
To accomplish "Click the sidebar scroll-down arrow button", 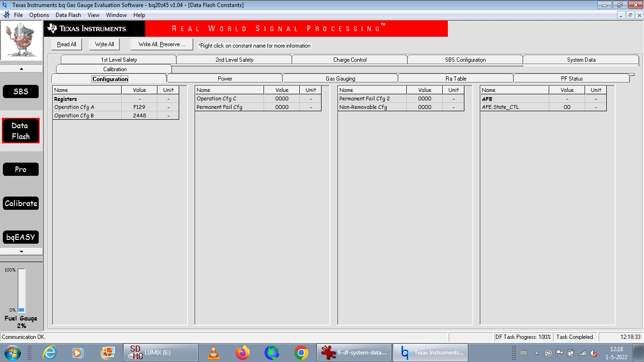I will [21, 252].
